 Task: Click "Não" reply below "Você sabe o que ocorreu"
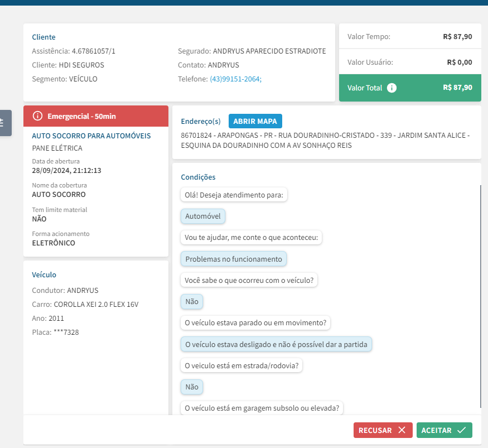(192, 302)
